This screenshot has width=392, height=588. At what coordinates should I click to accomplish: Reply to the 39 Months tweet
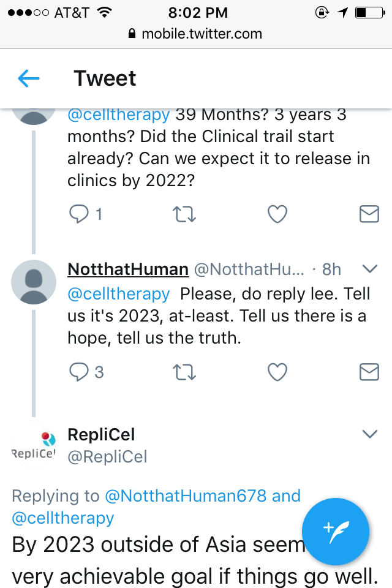(x=79, y=214)
